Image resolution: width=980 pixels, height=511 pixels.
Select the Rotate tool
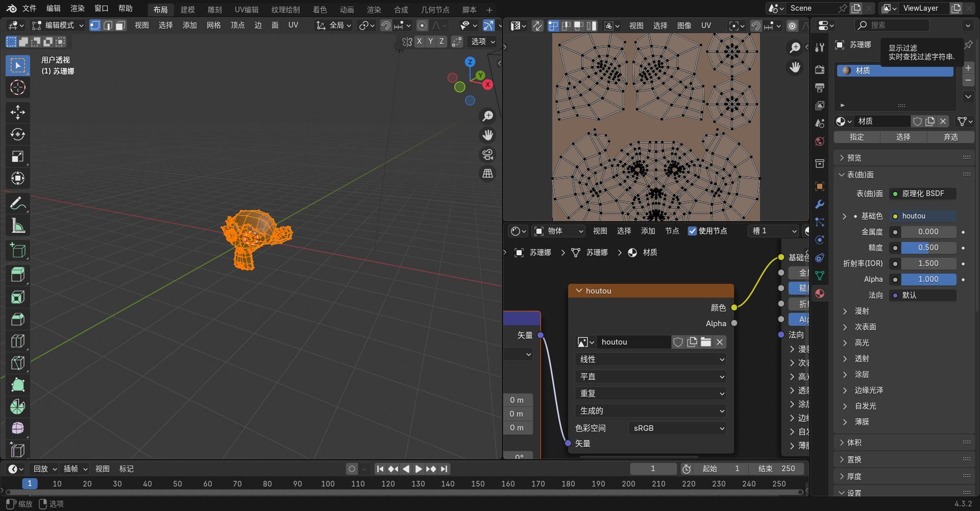[x=18, y=134]
